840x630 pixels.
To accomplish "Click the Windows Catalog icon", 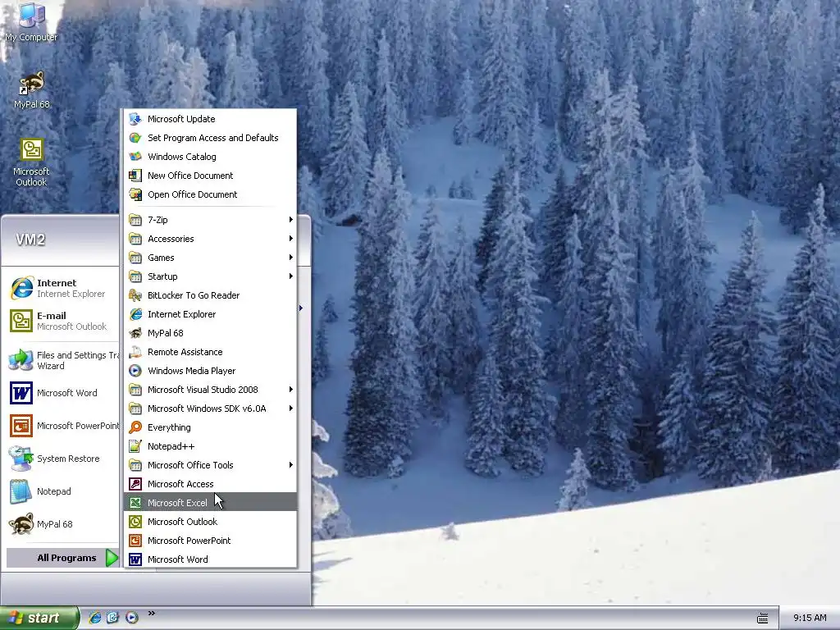I will coord(135,157).
